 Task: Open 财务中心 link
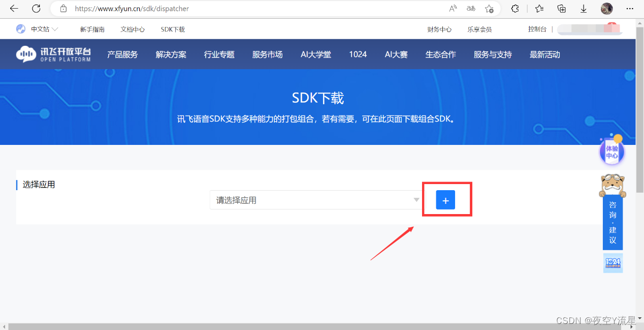click(x=439, y=29)
